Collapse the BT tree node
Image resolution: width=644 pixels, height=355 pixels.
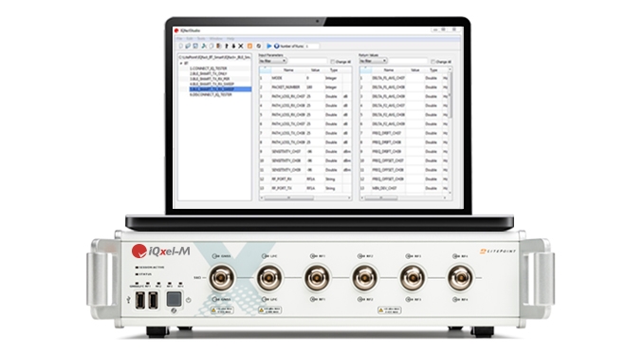coord(181,64)
